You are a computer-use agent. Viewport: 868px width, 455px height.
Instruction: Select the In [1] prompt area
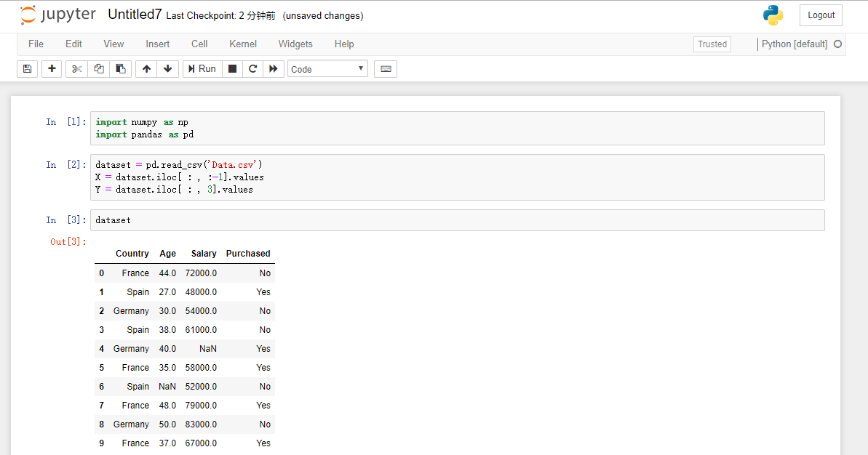click(x=66, y=121)
